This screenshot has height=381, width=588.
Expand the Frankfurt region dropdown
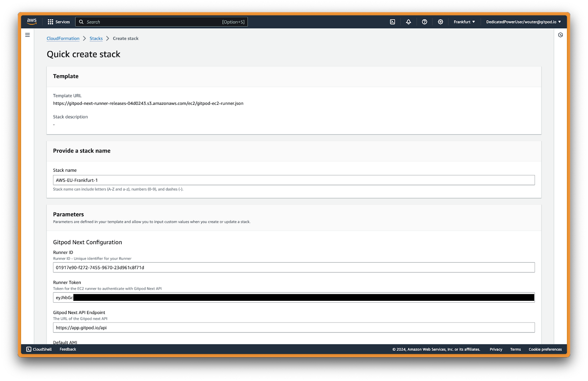(x=464, y=22)
